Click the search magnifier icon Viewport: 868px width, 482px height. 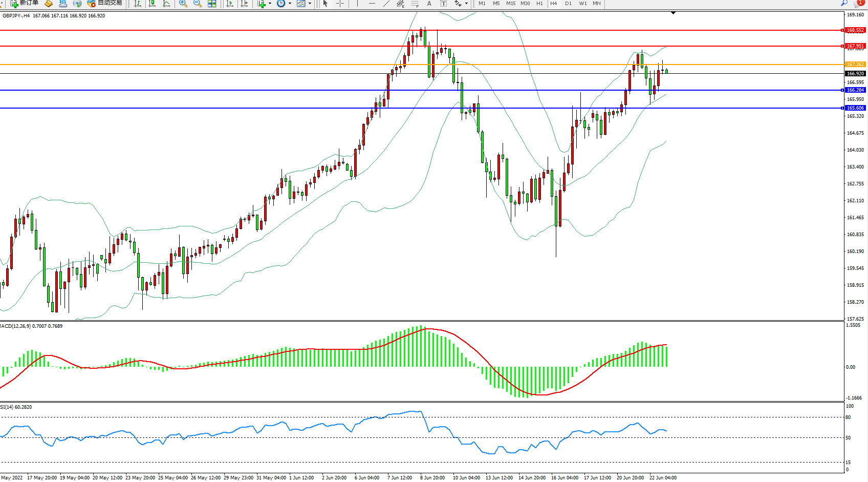tap(844, 4)
